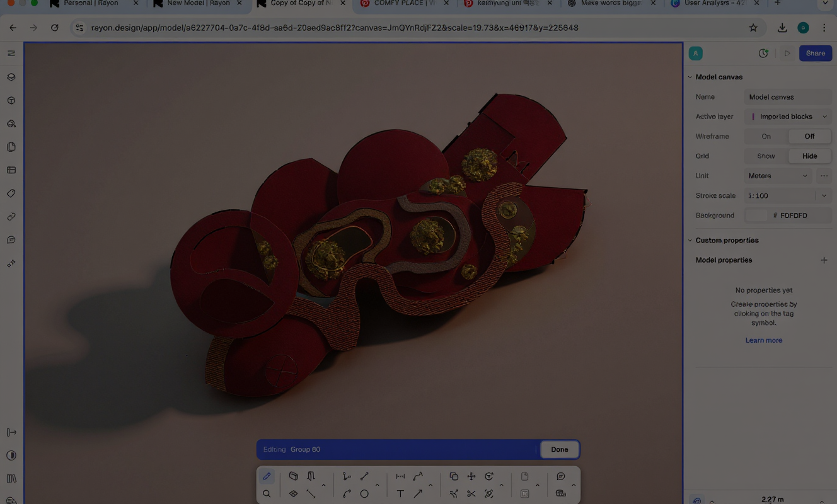Click the magnifier search tool
This screenshot has height=504, width=837.
coord(267,494)
